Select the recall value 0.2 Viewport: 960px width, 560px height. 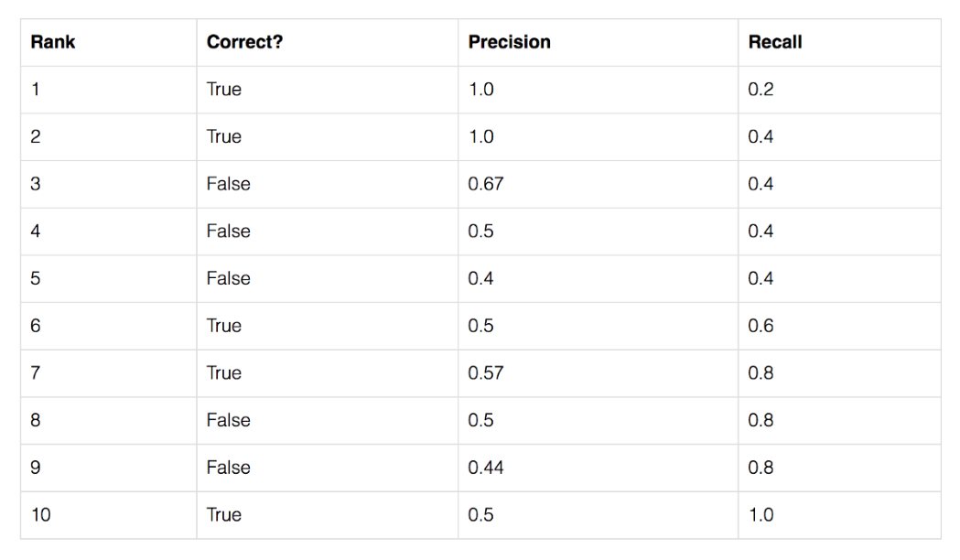point(760,90)
